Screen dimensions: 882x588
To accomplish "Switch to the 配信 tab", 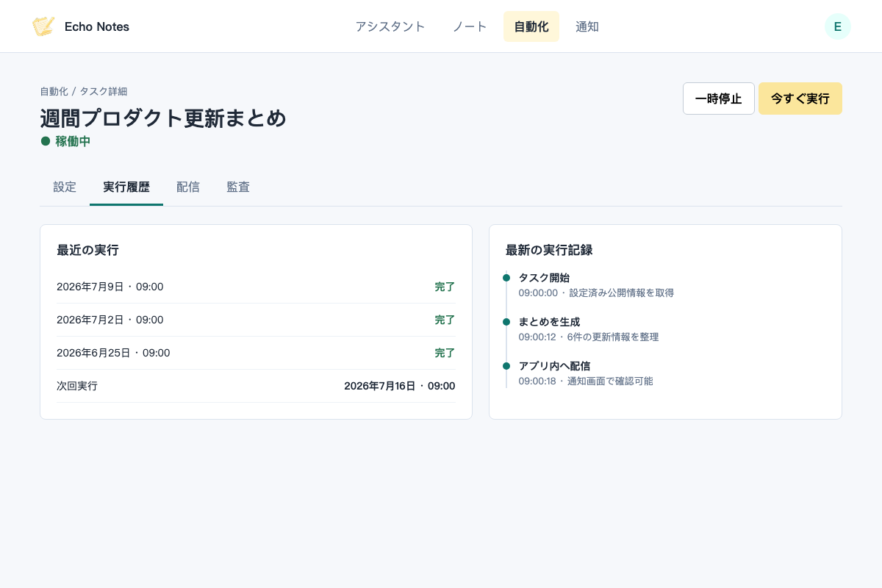I will coord(188,187).
